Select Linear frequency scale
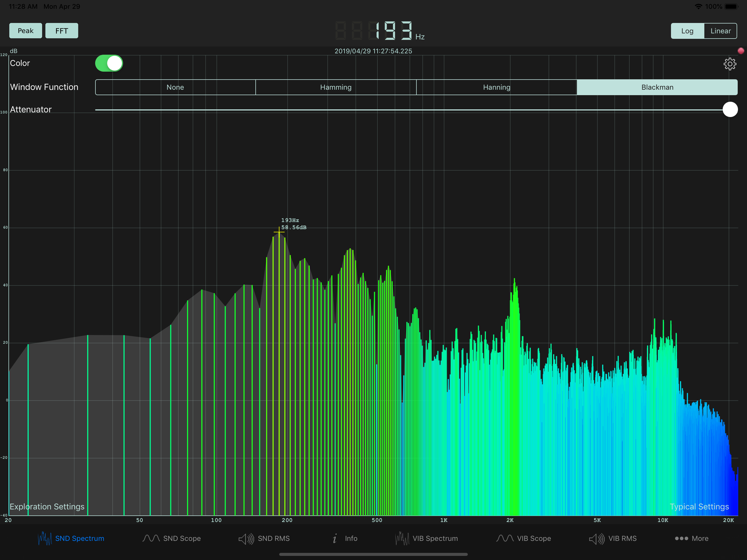The width and height of the screenshot is (747, 560). tap(720, 31)
